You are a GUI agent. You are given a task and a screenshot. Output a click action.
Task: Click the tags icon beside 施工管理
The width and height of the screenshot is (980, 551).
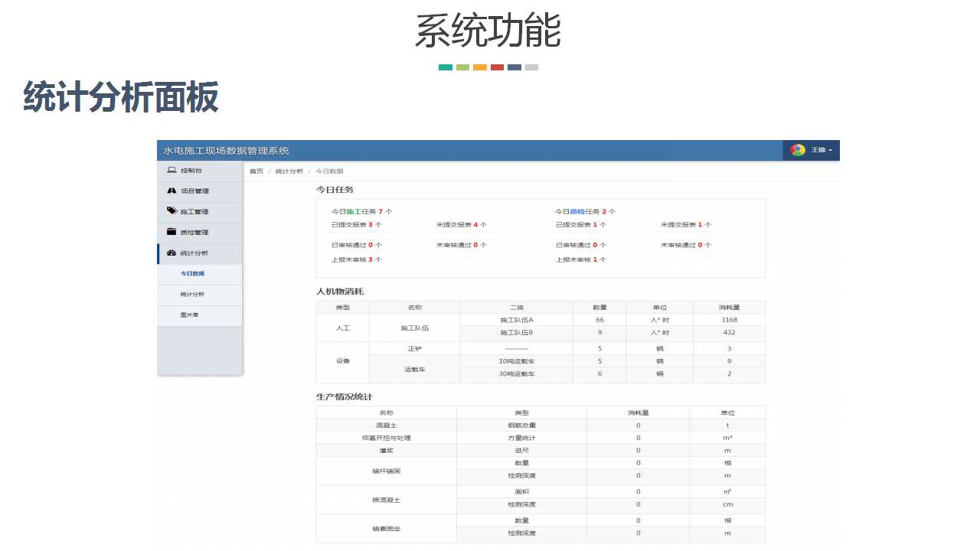point(171,211)
